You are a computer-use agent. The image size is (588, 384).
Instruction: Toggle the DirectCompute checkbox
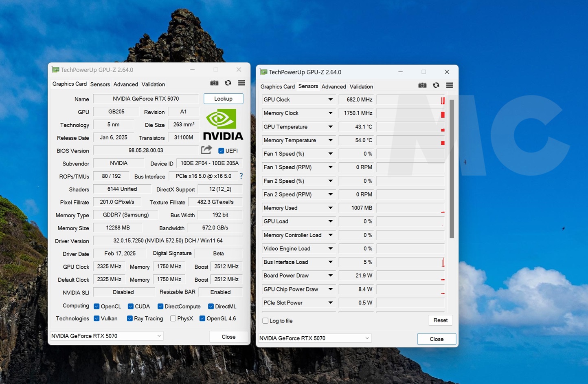[160, 307]
